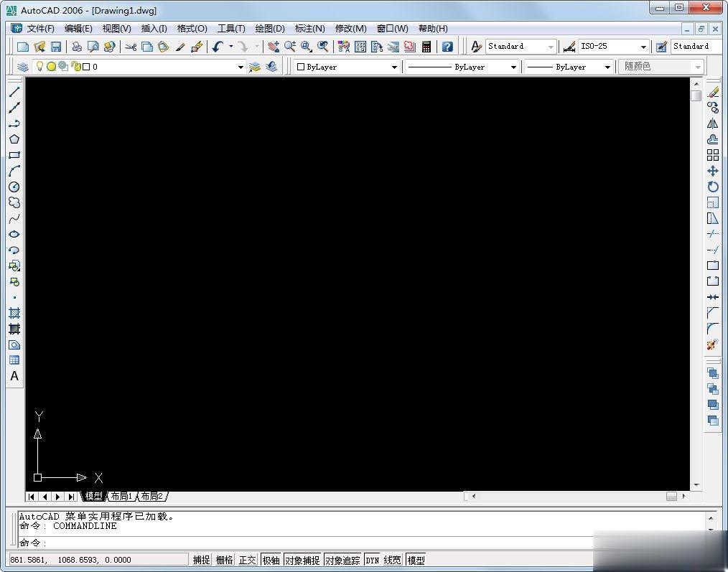Toggle 极轴 polar tracking

tap(271, 560)
